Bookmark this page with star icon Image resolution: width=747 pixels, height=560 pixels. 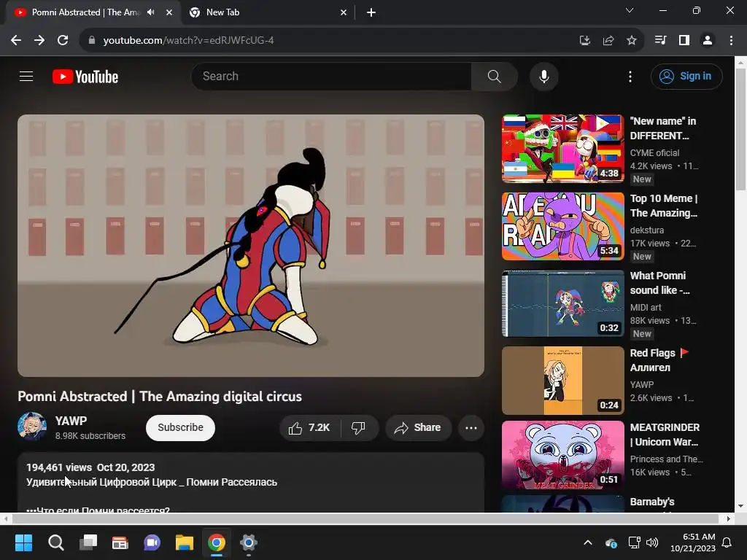pyautogui.click(x=632, y=41)
